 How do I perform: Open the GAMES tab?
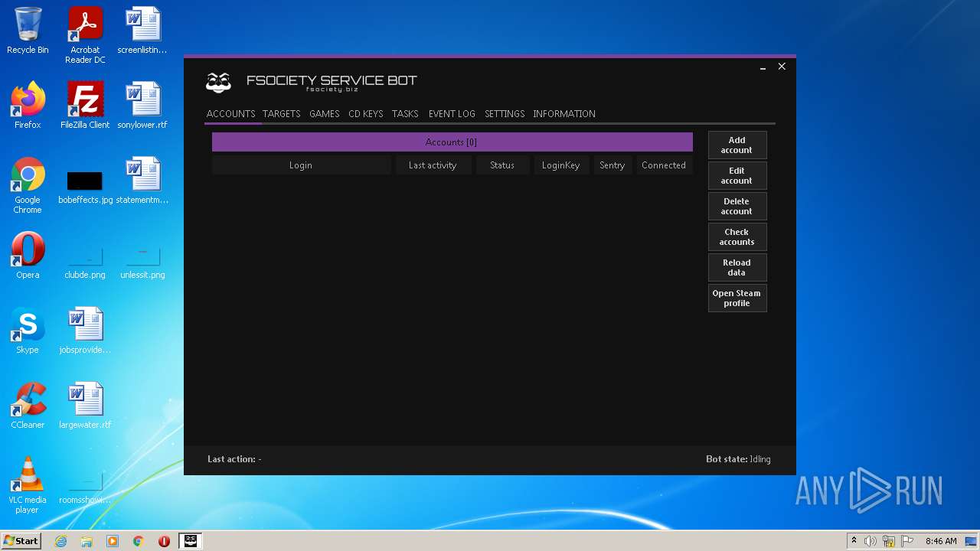coord(324,114)
